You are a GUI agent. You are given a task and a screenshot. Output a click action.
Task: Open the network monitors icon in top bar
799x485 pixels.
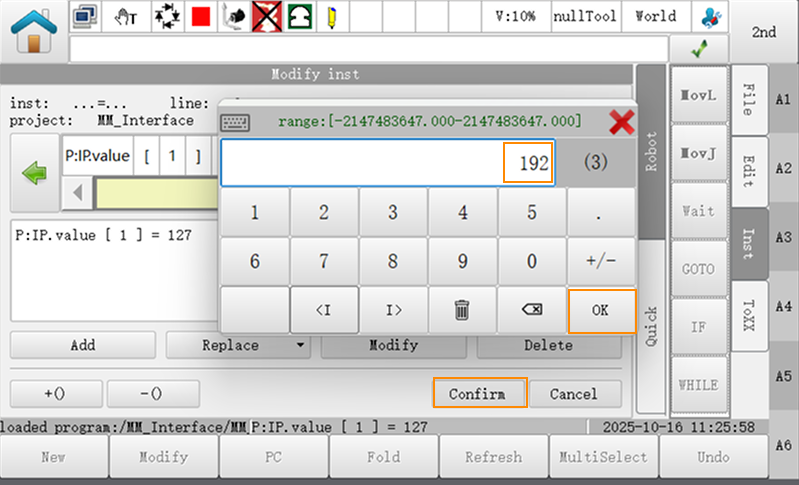(85, 17)
